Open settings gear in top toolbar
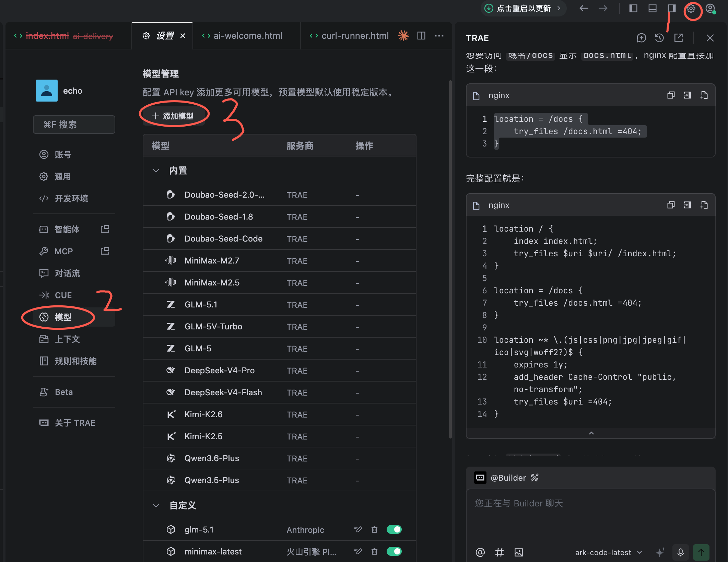The image size is (728, 562). click(691, 8)
